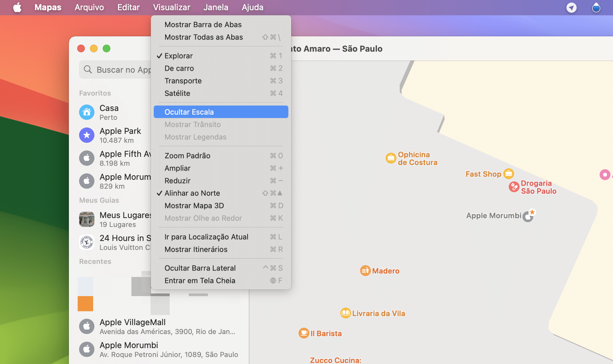This screenshot has height=364, width=613.
Task: Select the Ophicina de Costura map pin
Action: [x=391, y=158]
